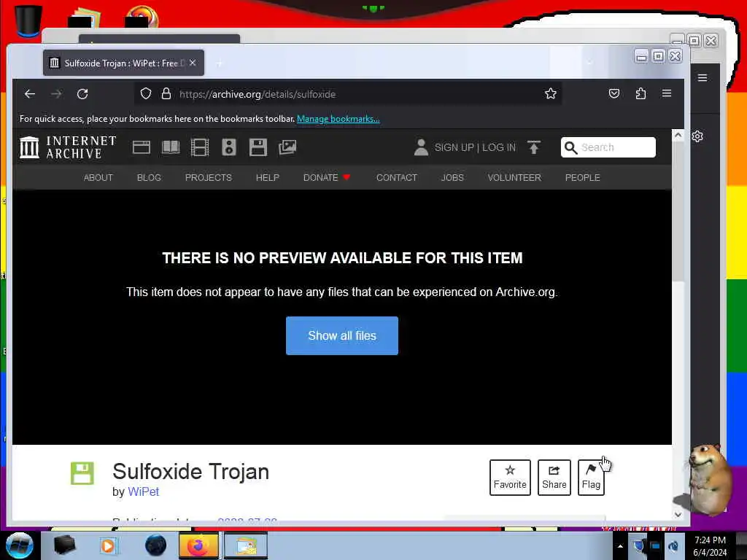Viewport: 747px width, 560px height.
Task: Reload the page with refresh icon
Action: click(82, 94)
